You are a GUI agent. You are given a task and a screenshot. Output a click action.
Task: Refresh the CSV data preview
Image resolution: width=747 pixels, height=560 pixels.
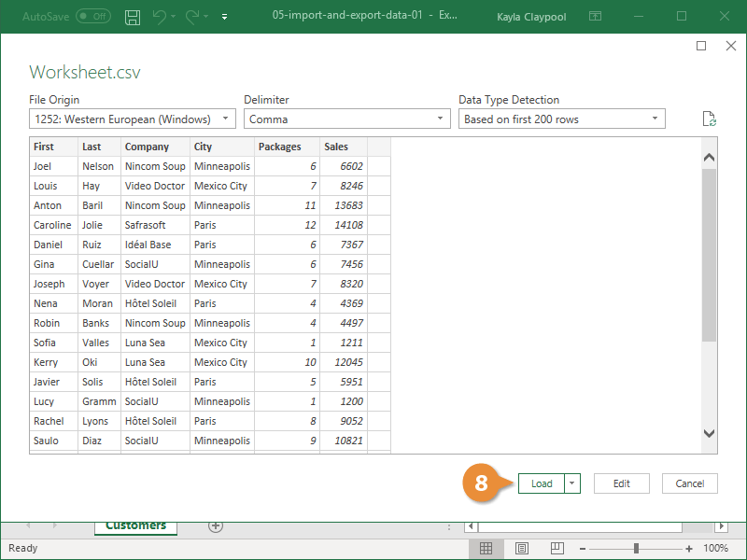click(x=709, y=118)
